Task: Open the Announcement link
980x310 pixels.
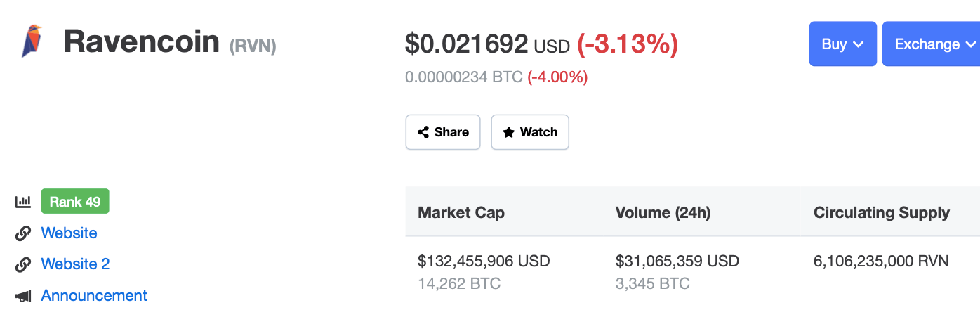Action: (x=94, y=296)
